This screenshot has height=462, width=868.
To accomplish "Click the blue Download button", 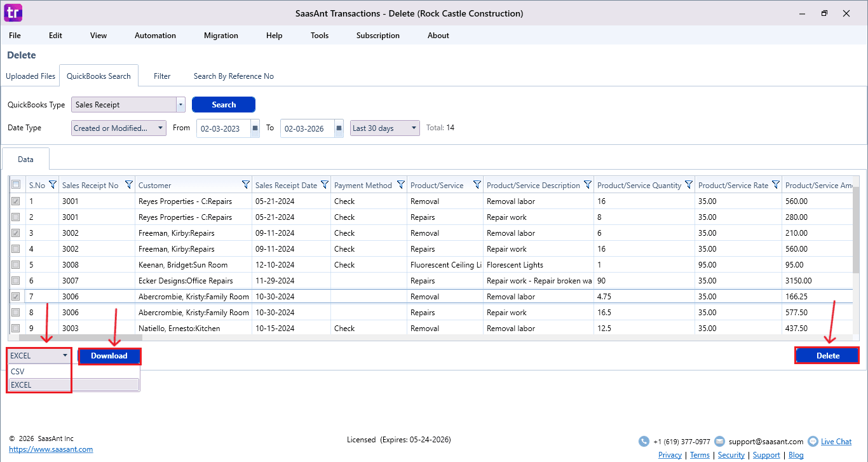I will click(x=109, y=356).
